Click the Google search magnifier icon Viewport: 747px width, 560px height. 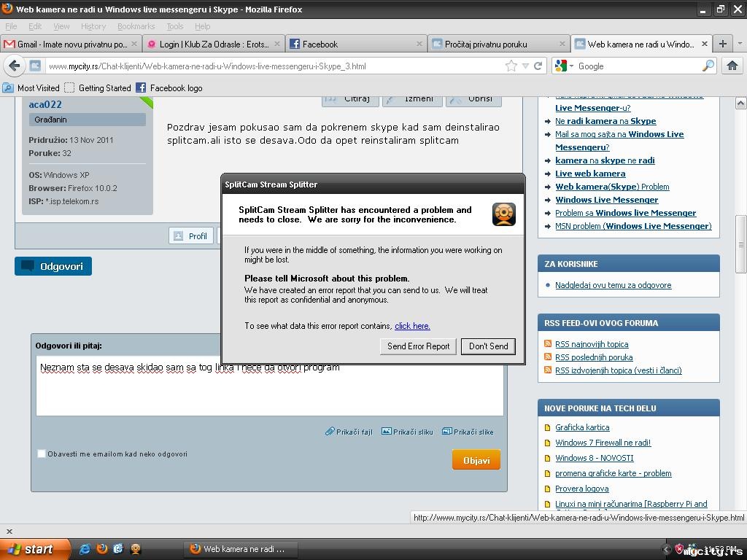tap(708, 66)
